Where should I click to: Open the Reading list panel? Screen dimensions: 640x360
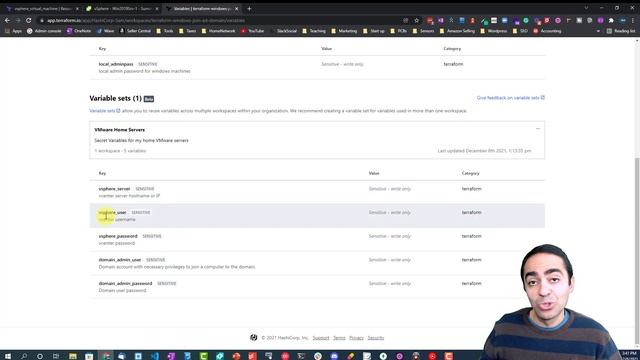(620, 31)
